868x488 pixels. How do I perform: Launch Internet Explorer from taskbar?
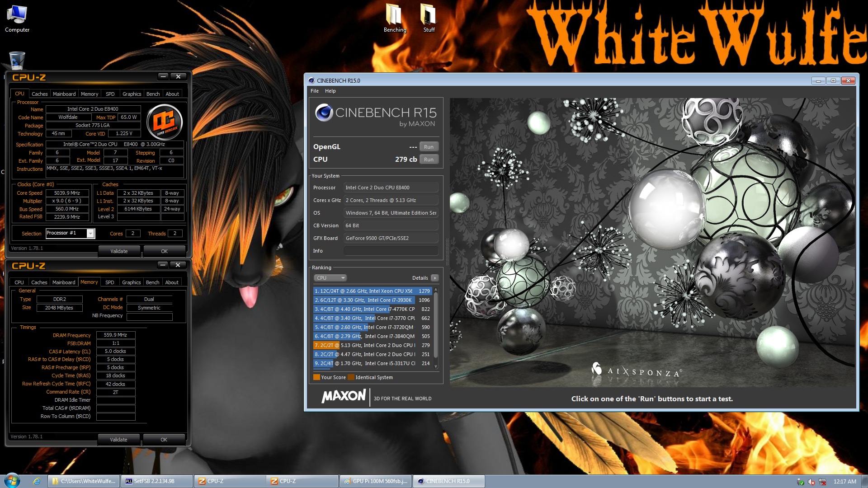pyautogui.click(x=37, y=481)
